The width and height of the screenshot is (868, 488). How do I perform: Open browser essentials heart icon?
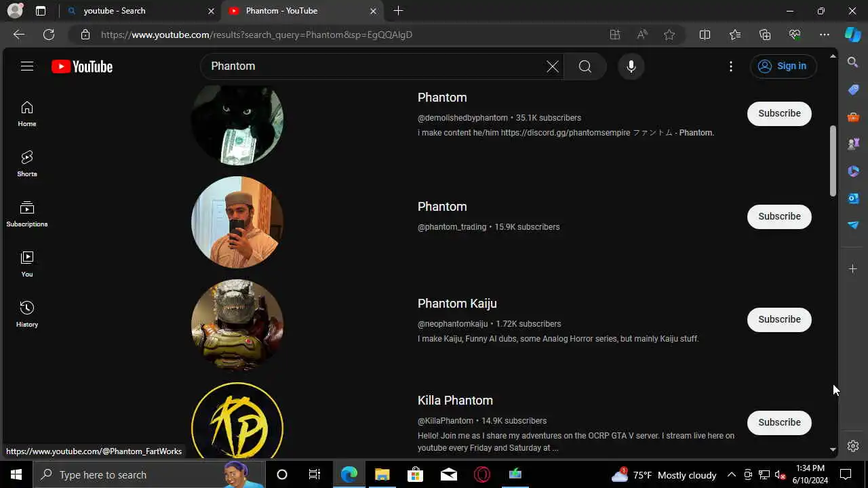pos(795,35)
